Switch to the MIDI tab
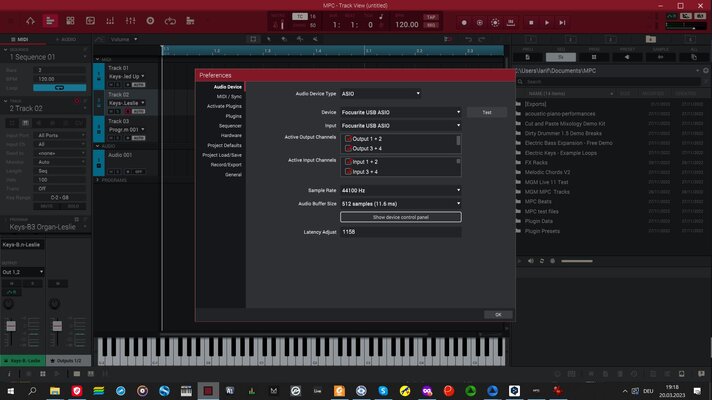 (x=22, y=40)
